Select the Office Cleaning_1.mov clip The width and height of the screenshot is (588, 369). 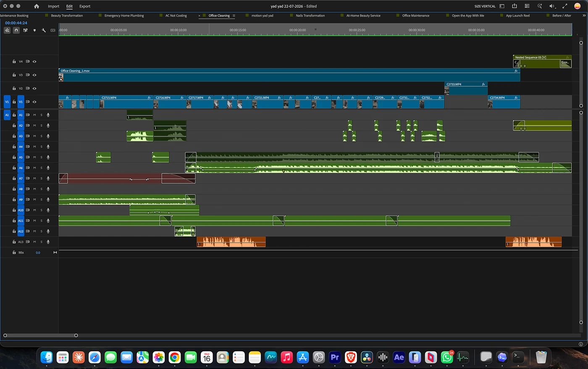click(x=289, y=75)
